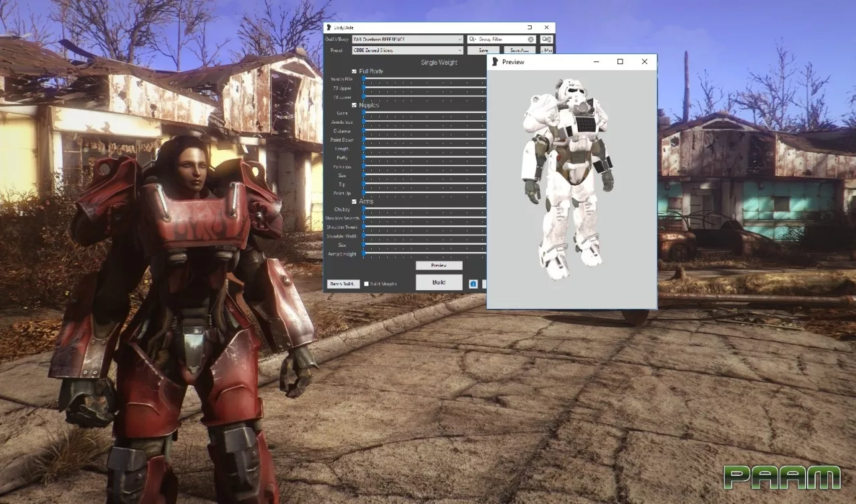856x504 pixels.
Task: Enable the Build Morphs checkbox
Action: [x=366, y=284]
